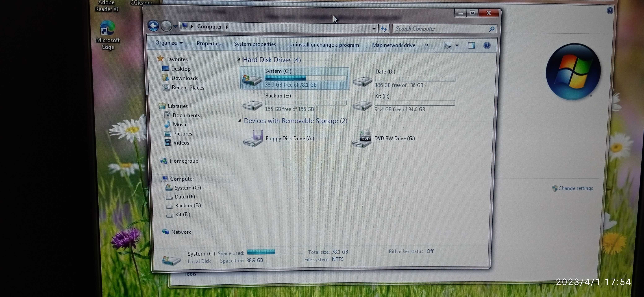Open Downloads in Favorites
Viewport: 644px width, 297px height.
pyautogui.click(x=180, y=78)
